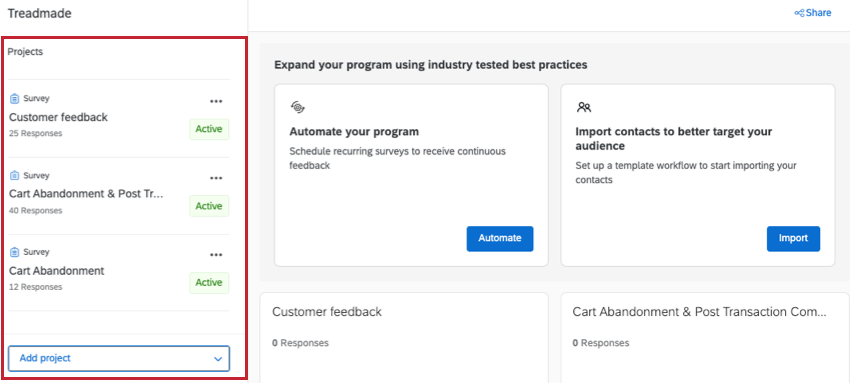Open three-dot menu for Cart Abandonment & Post Tr... survey
This screenshot has height=383, width=850.
point(216,178)
